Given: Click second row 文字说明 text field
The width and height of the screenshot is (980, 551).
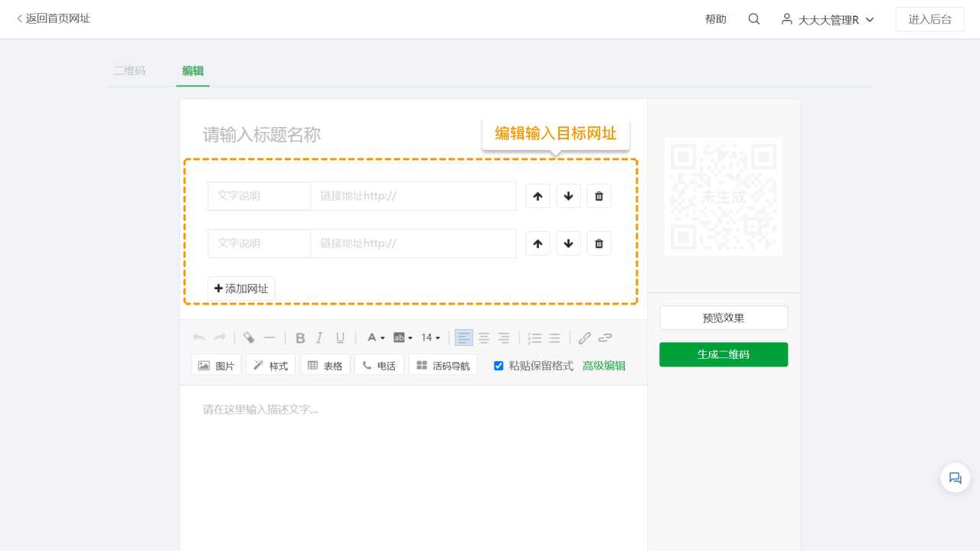Looking at the screenshot, I should 259,243.
